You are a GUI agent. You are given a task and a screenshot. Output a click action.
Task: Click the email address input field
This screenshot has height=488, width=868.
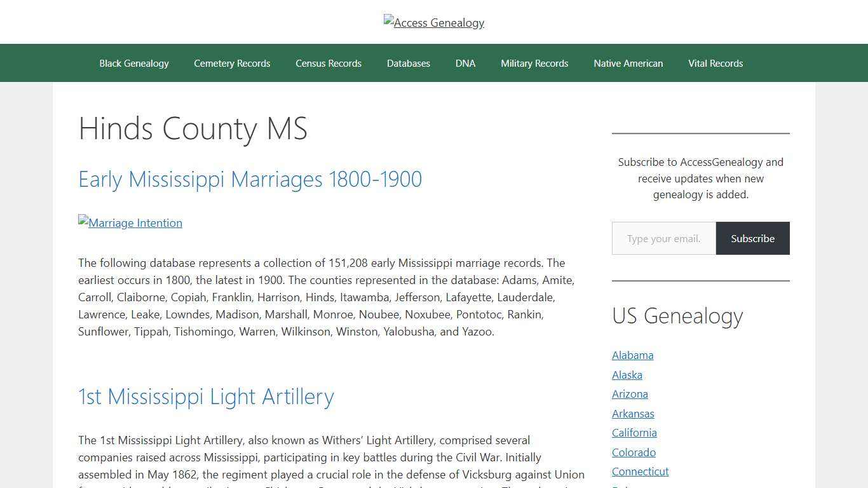click(x=663, y=238)
